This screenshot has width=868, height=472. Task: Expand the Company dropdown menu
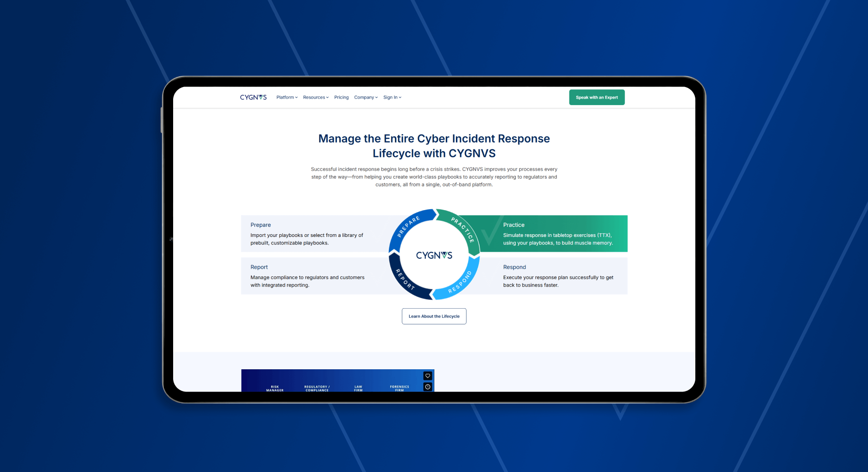[366, 97]
